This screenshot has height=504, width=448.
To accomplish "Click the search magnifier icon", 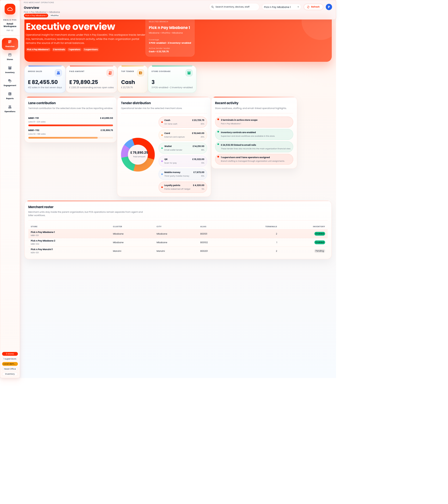I will click(x=213, y=7).
